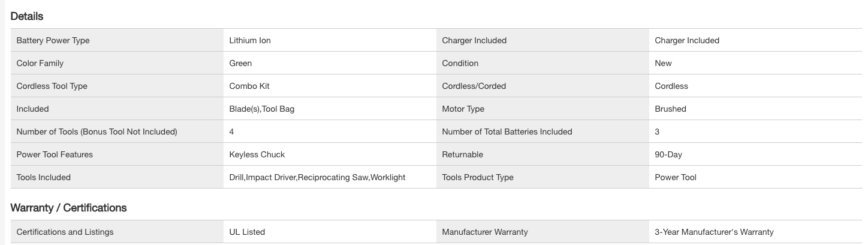Select the Brushed motor type value
This screenshot has height=245, width=868.
[x=670, y=109]
